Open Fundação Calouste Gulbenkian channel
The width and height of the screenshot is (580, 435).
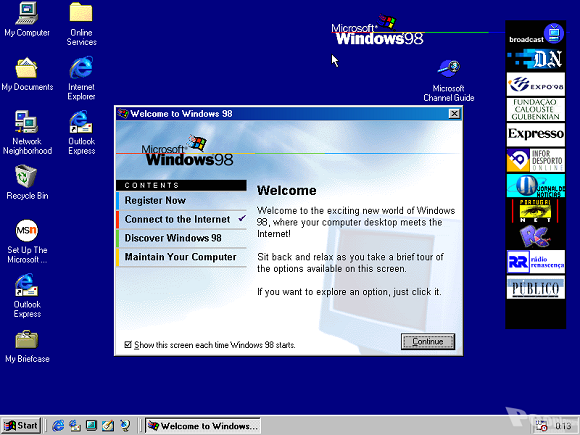click(x=536, y=109)
